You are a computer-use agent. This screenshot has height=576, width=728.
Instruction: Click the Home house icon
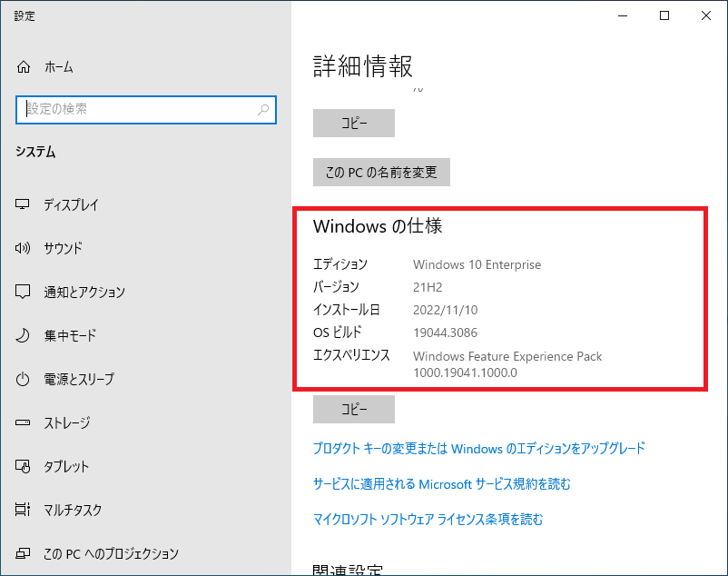point(24,67)
